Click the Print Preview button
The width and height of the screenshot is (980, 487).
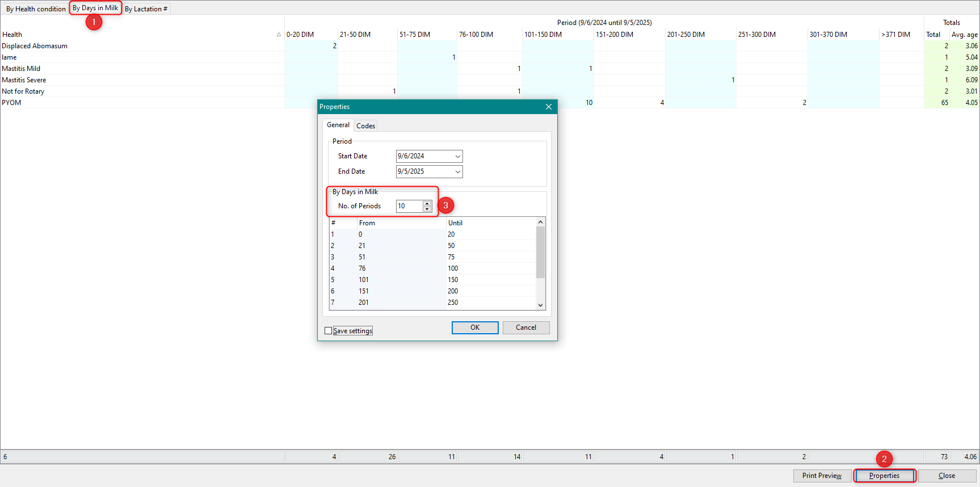822,476
